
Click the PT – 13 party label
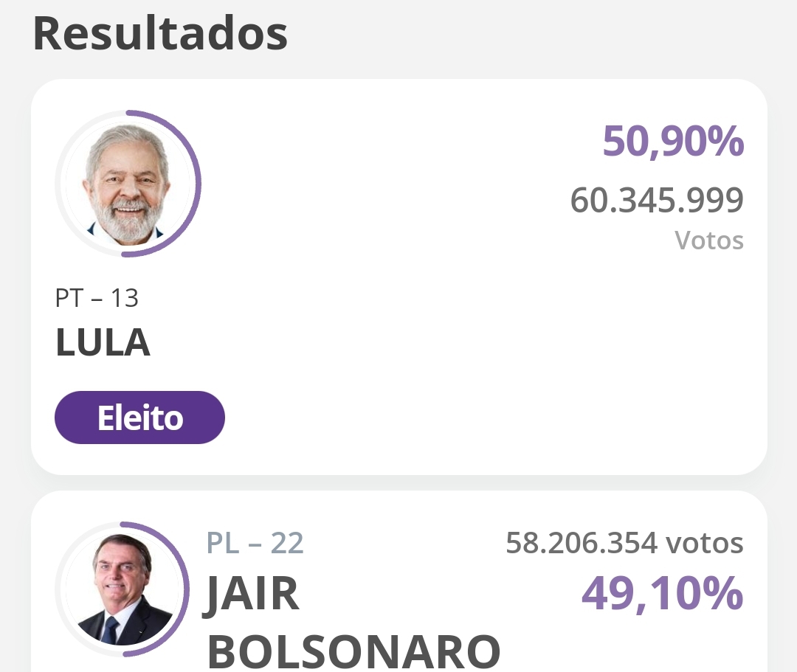tap(97, 298)
